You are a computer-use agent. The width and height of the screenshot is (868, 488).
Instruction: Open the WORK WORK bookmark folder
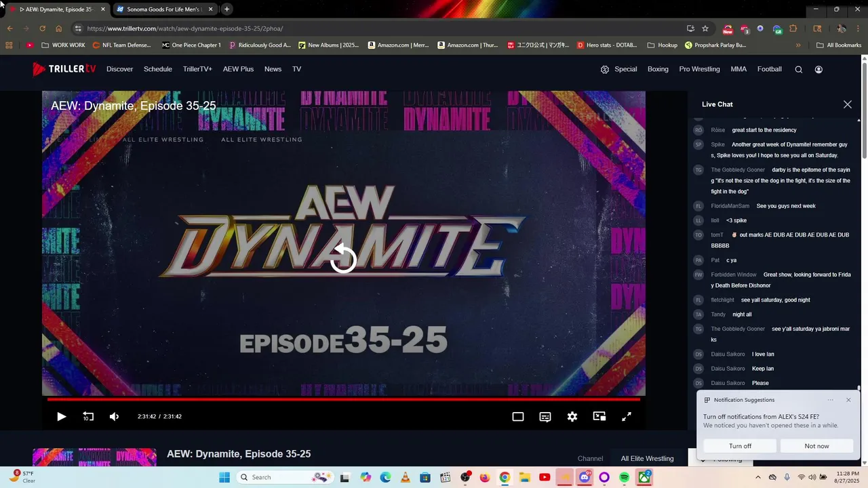click(63, 45)
